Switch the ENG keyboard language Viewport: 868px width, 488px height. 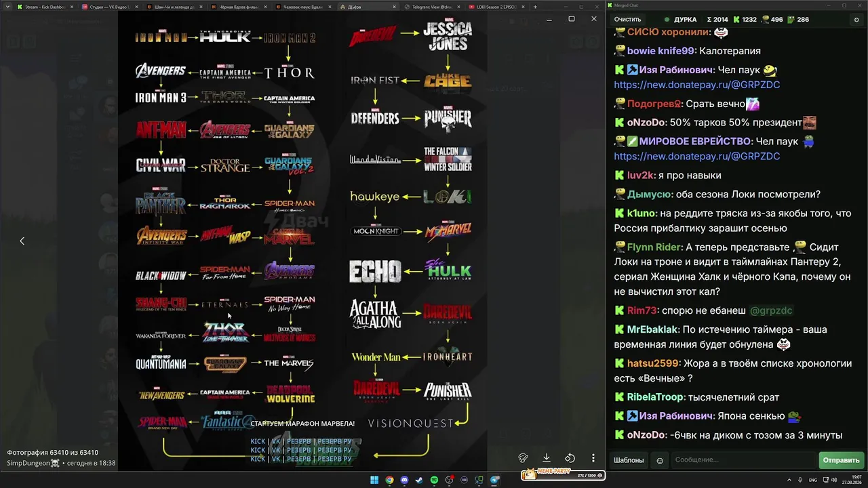click(x=813, y=481)
